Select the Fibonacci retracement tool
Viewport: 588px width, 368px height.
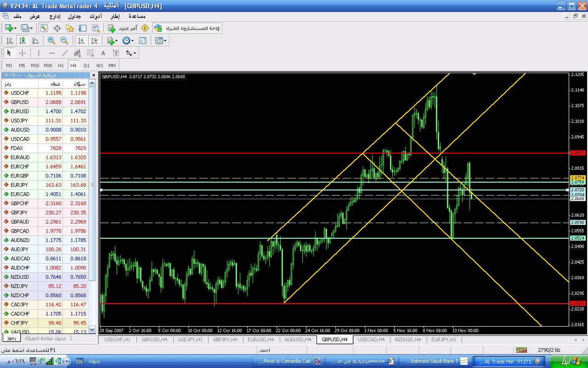pyautogui.click(x=90, y=53)
